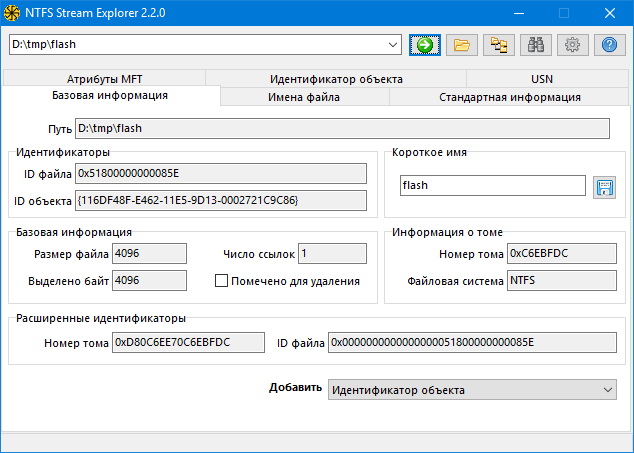Click the NTFS Stream Explorer title bar icon
This screenshot has height=453, width=634.
(12, 13)
